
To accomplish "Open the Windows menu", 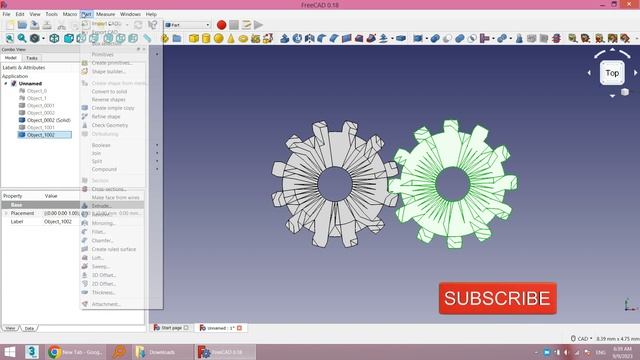I will point(130,14).
